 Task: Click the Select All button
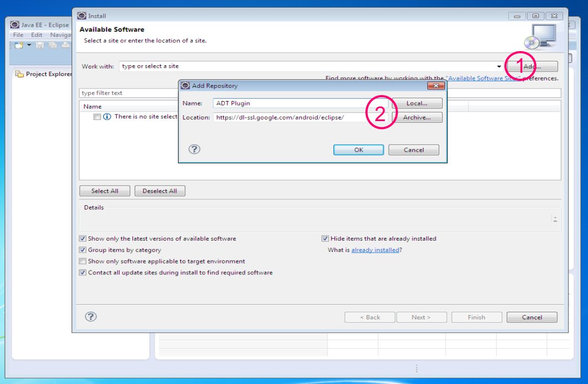pyautogui.click(x=105, y=191)
